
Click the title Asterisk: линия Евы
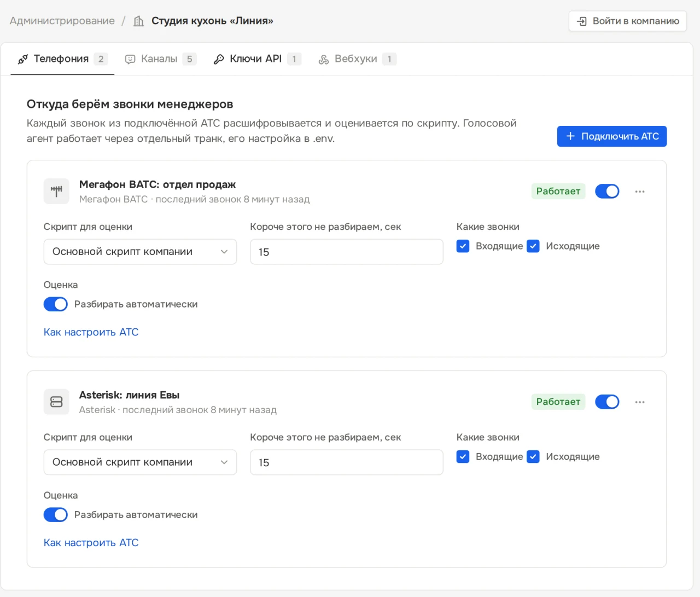tap(130, 395)
